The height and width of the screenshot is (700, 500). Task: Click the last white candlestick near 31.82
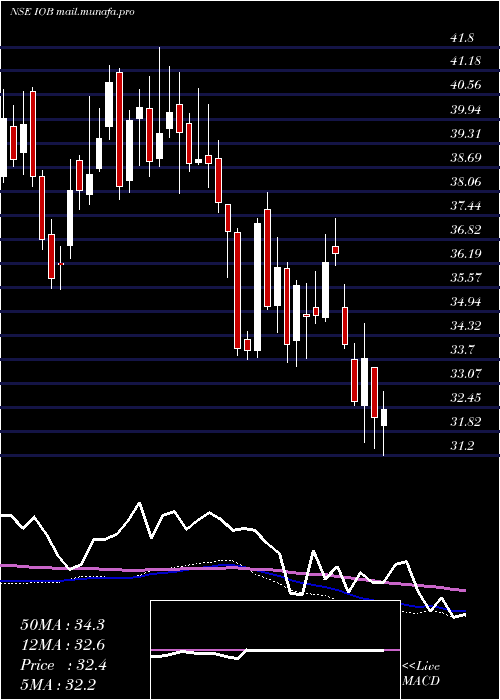384,417
